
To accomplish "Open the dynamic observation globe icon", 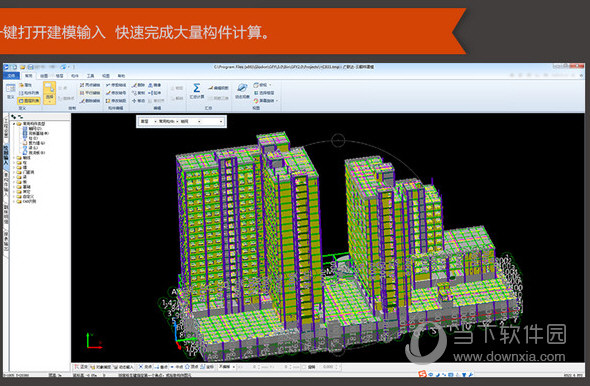I will tap(242, 88).
